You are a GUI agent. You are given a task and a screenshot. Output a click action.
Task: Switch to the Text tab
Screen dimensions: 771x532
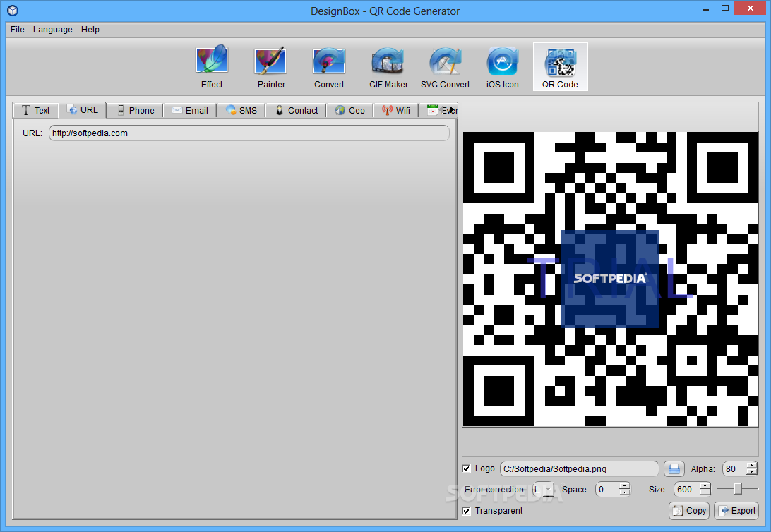[x=35, y=111]
